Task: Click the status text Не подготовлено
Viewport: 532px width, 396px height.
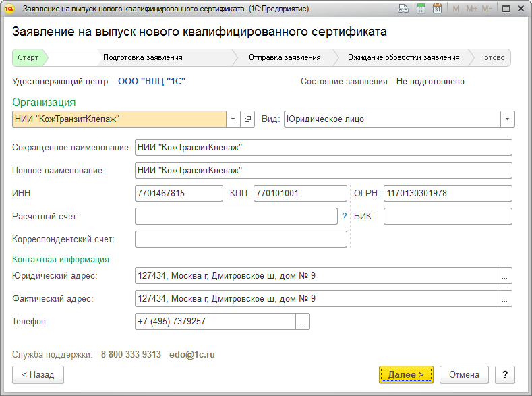Action: 430,82
